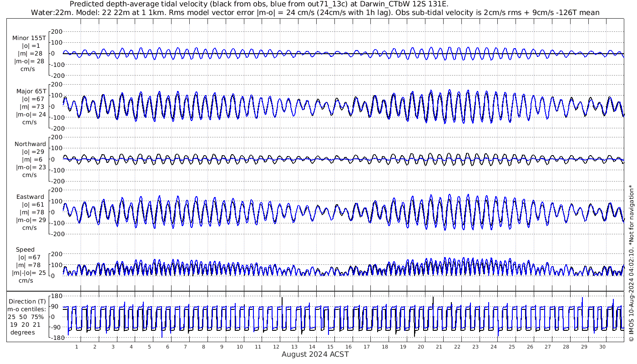Click day '18' on the time axis

(385, 347)
